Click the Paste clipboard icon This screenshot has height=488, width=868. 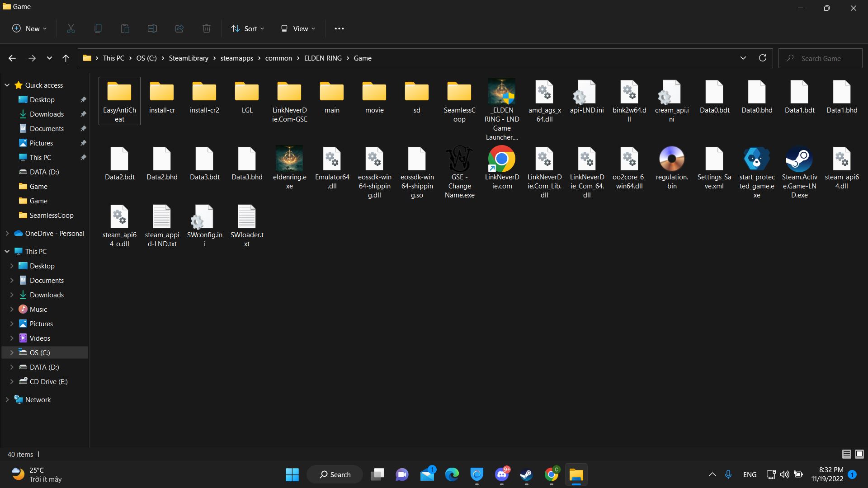[125, 28]
